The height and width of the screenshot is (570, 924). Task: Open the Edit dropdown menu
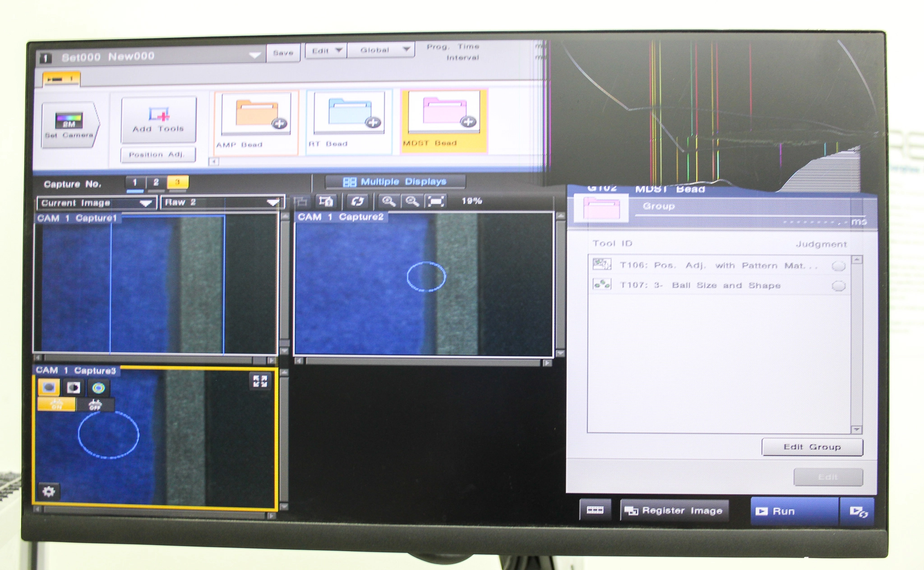(x=326, y=51)
